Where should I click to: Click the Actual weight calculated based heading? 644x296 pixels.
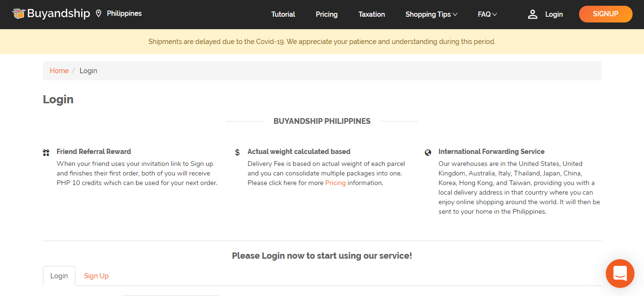(x=299, y=152)
